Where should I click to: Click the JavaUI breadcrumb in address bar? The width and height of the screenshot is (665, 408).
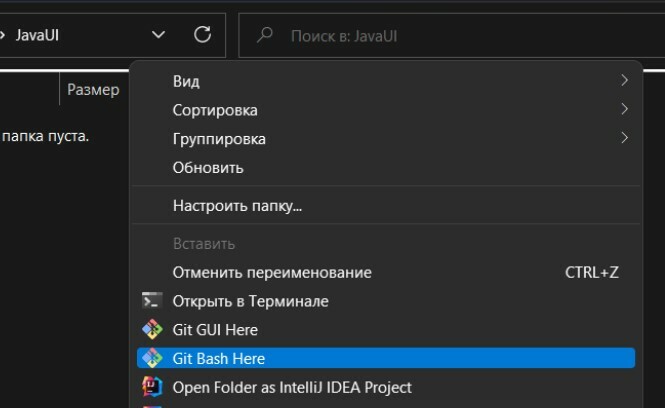(x=37, y=35)
